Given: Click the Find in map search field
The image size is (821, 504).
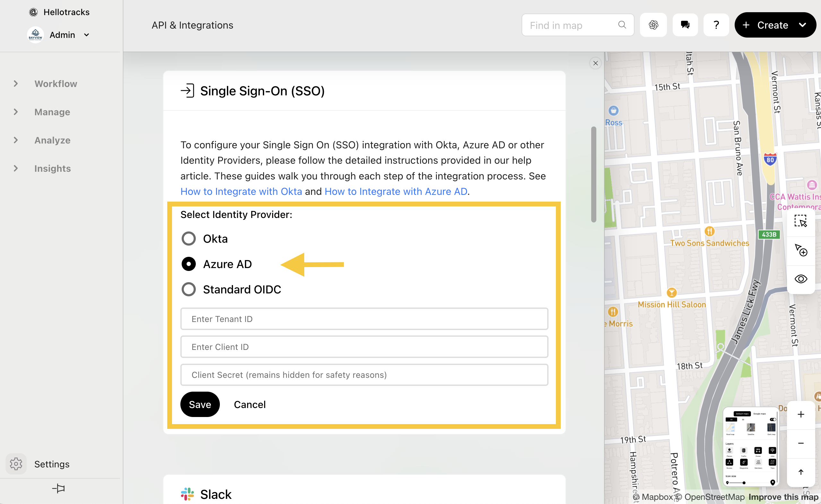Looking at the screenshot, I should [x=577, y=25].
